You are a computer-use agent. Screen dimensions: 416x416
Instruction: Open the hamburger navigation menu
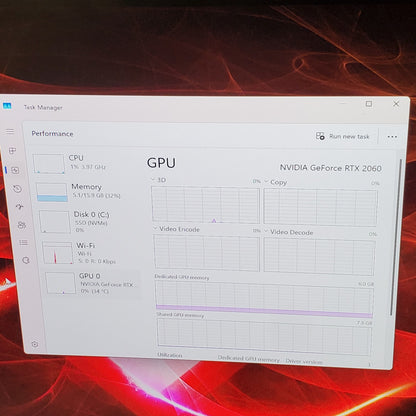[10, 131]
